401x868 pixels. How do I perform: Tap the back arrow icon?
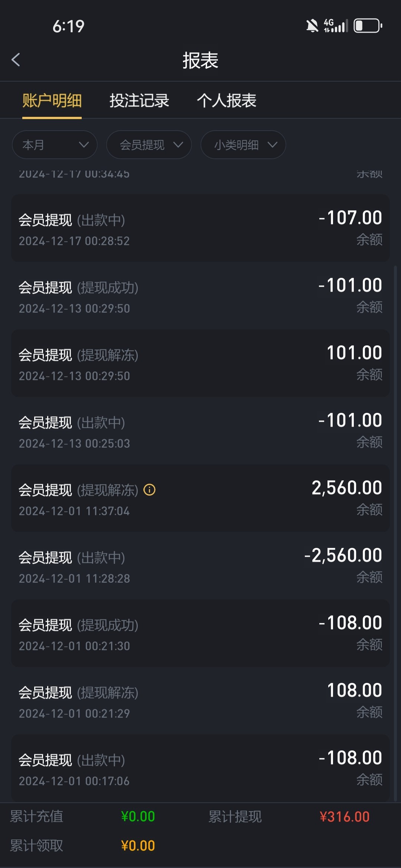point(16,60)
